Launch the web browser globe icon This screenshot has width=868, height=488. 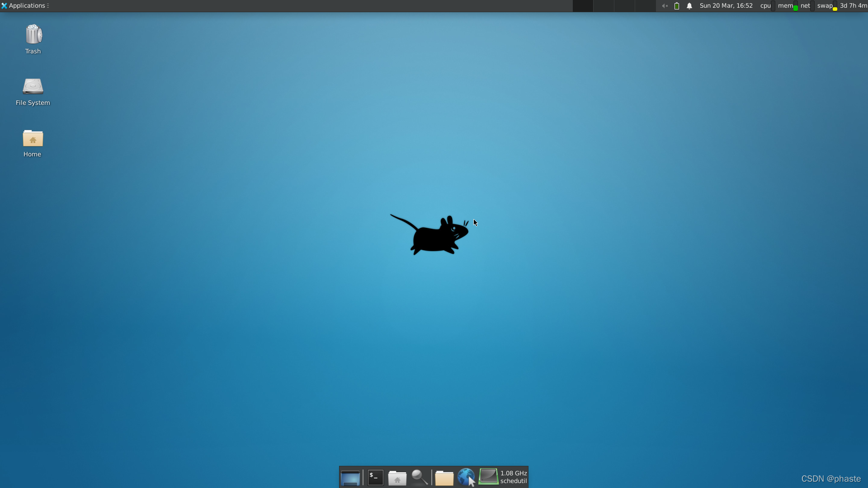[x=466, y=478]
